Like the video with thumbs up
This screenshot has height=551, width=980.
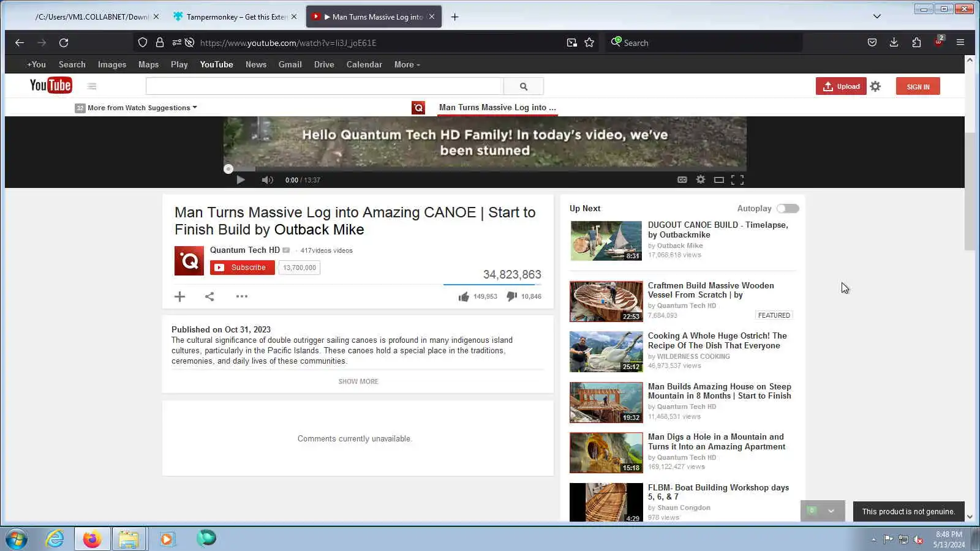pyautogui.click(x=464, y=297)
